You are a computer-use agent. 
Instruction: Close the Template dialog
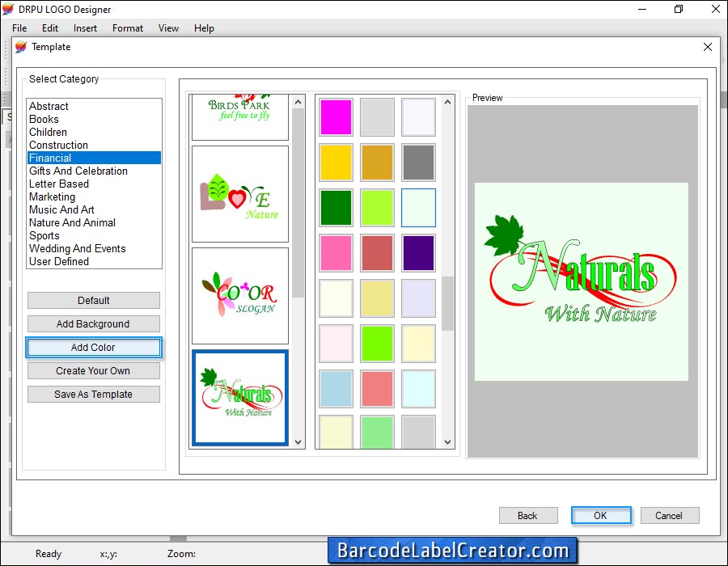click(708, 47)
